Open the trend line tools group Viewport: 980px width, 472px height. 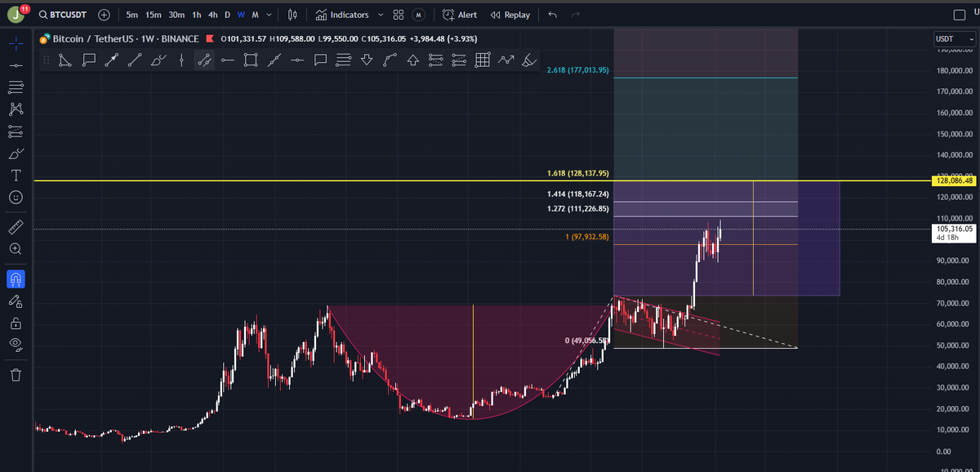(x=16, y=65)
